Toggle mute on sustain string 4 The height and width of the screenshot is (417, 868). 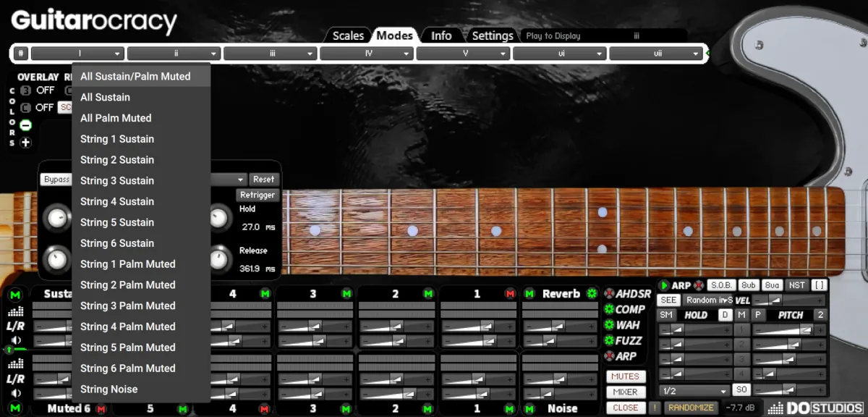(265, 294)
